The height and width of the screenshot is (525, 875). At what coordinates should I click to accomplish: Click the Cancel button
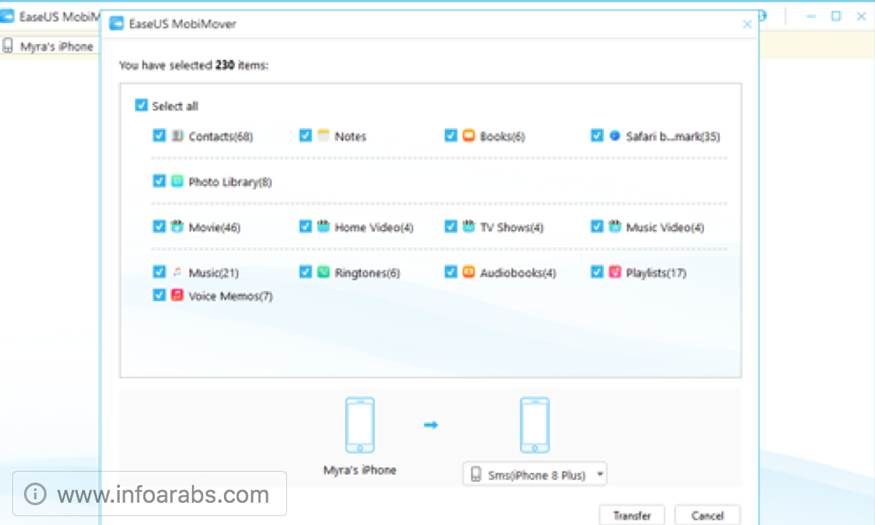[708, 516]
